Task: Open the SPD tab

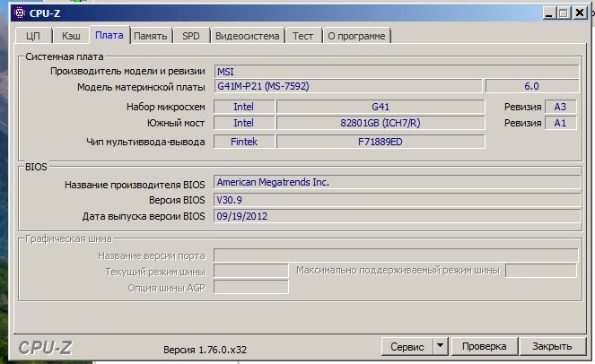Action: [x=191, y=36]
